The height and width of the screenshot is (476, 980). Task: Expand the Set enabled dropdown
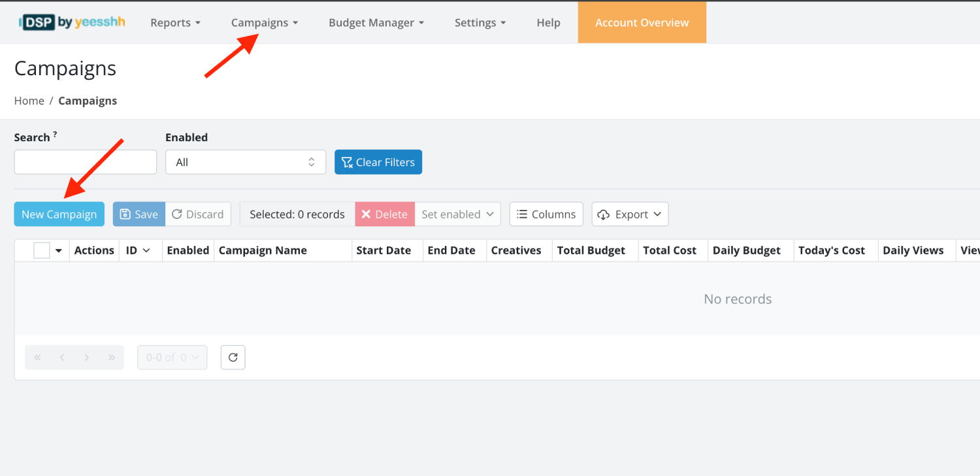pyautogui.click(x=458, y=214)
